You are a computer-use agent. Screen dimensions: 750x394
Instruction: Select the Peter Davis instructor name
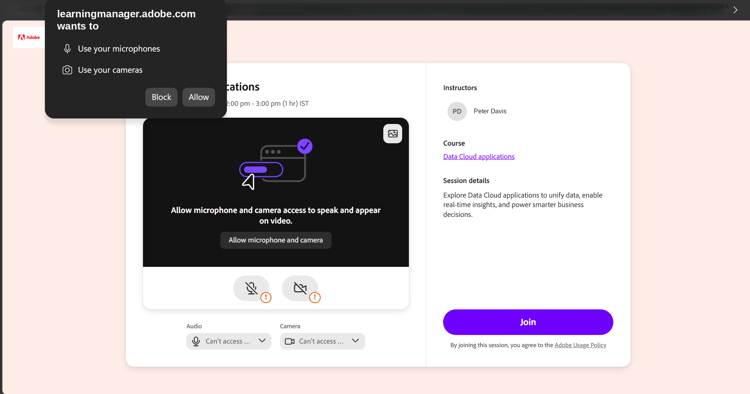490,111
